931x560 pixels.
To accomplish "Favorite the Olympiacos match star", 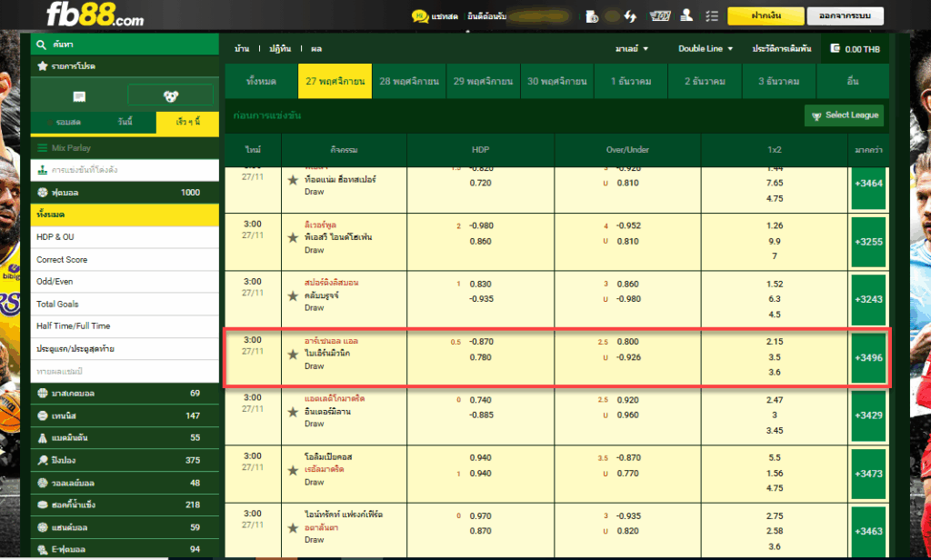I will click(293, 470).
